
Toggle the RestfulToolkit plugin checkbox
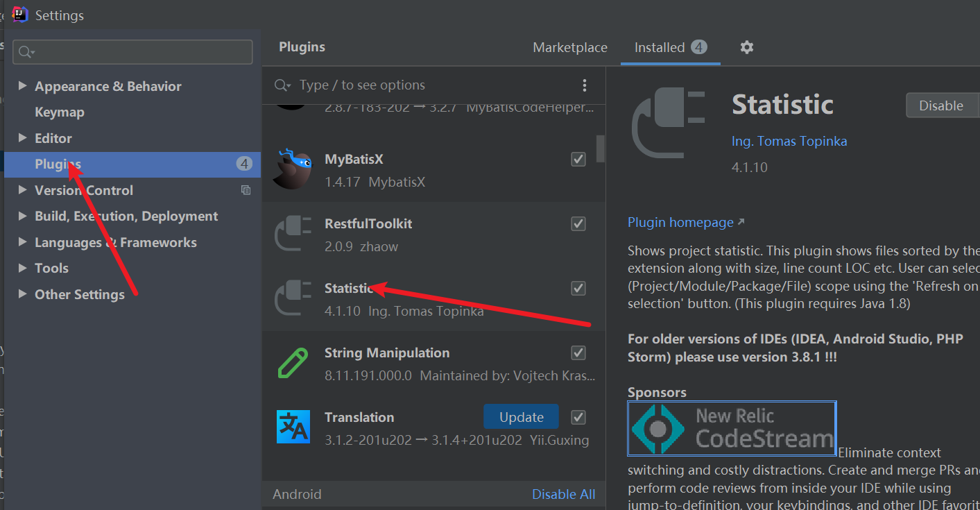click(x=578, y=224)
